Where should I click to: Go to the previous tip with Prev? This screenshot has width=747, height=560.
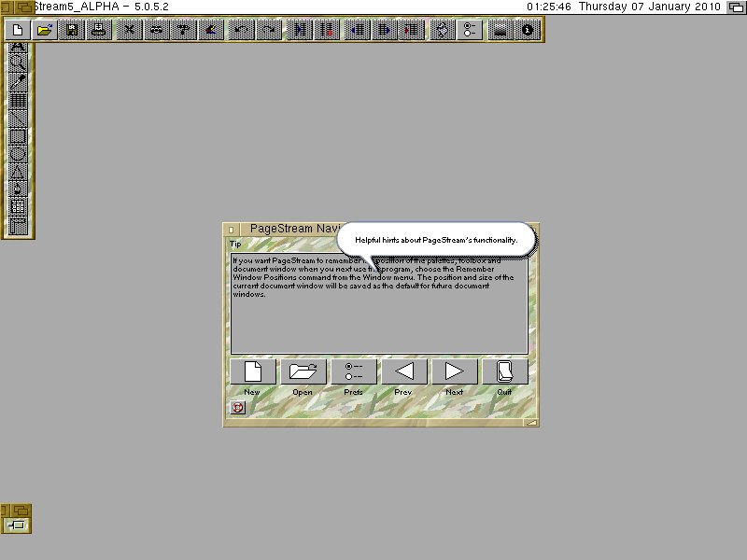[x=403, y=371]
